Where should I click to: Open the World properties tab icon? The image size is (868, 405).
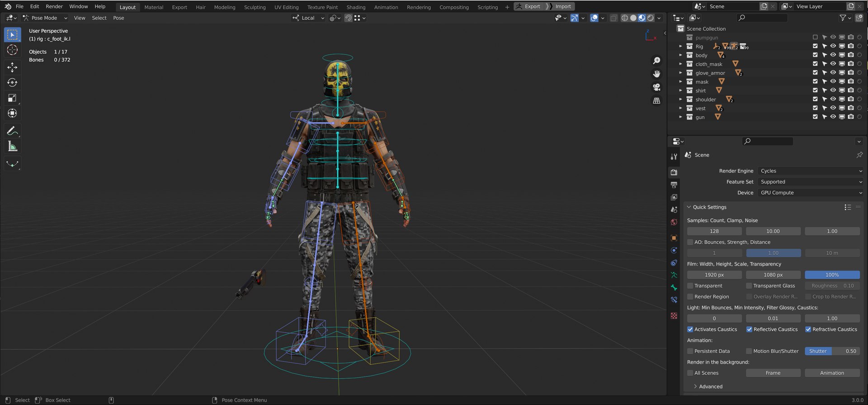(x=674, y=222)
